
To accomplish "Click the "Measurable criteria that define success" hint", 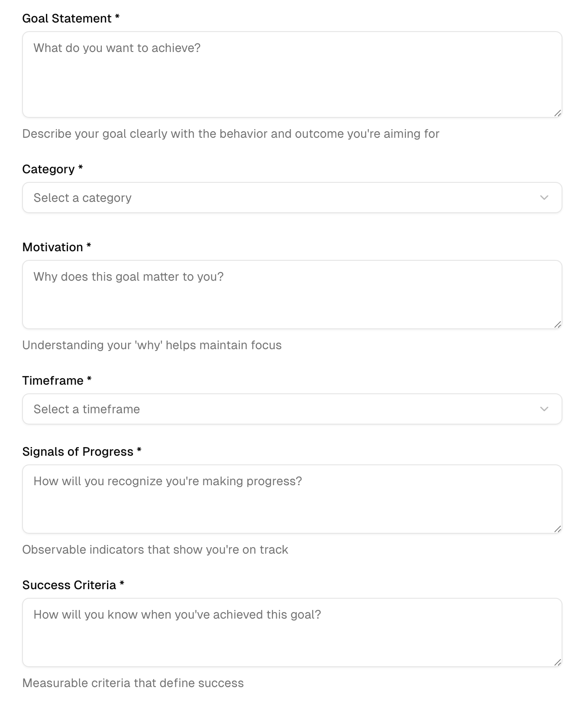I will 133,683.
